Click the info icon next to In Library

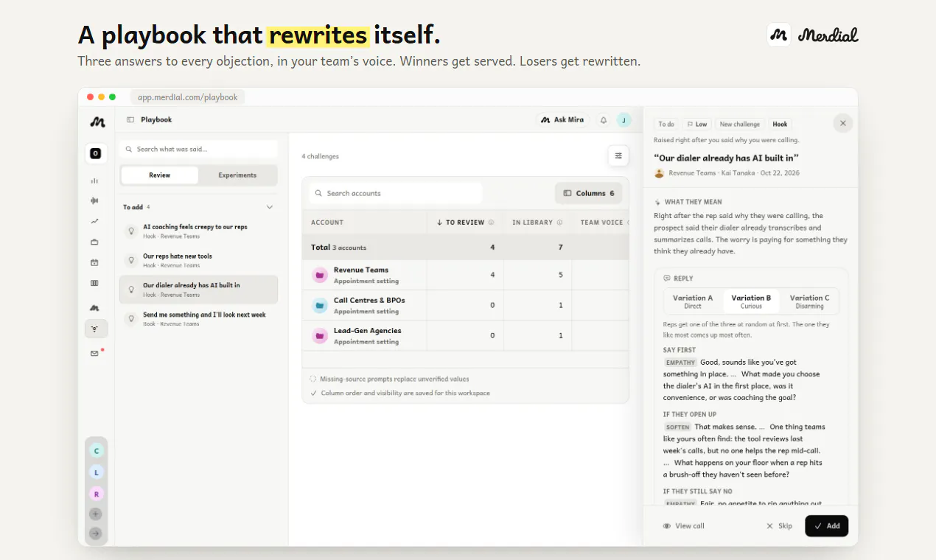[x=559, y=223]
